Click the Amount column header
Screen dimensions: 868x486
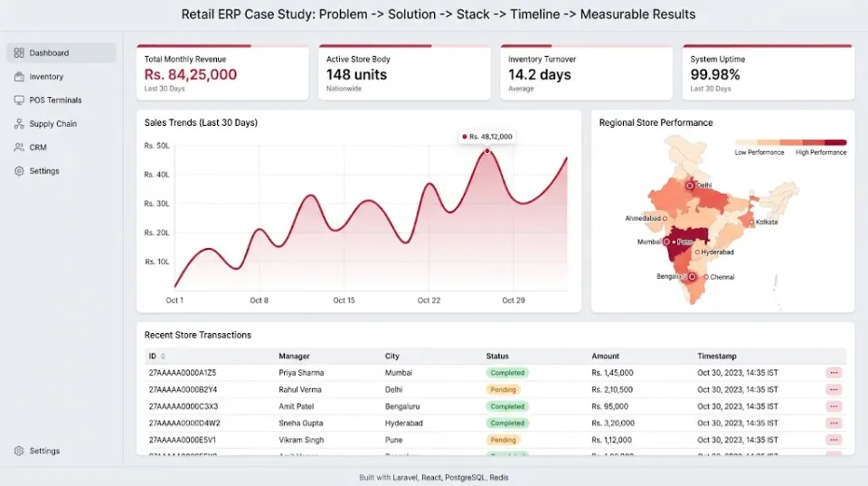click(605, 357)
